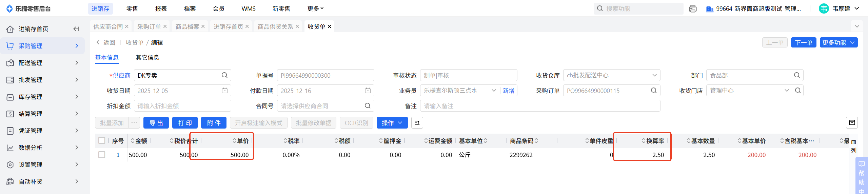Image resolution: width=868 pixels, height=194 pixels.
Task: Click the 新增 link beside 业务员
Action: [508, 91]
